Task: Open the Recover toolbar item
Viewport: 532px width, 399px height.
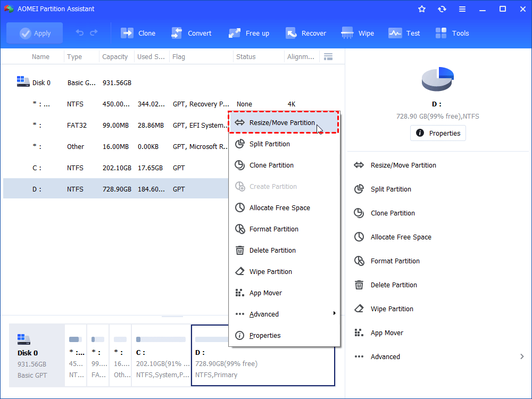Action: tap(306, 33)
